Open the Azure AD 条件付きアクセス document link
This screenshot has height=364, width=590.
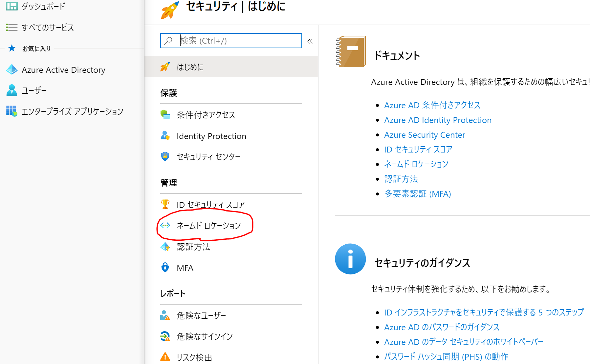coord(432,105)
